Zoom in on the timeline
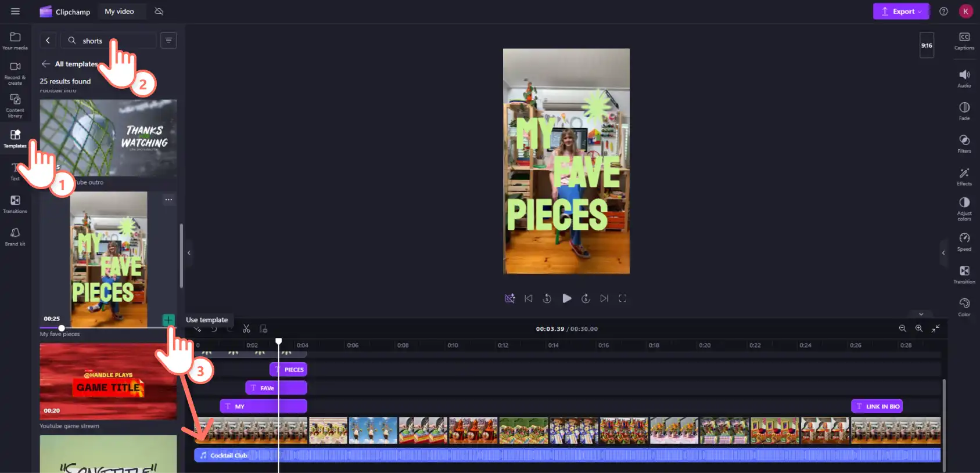 click(919, 328)
